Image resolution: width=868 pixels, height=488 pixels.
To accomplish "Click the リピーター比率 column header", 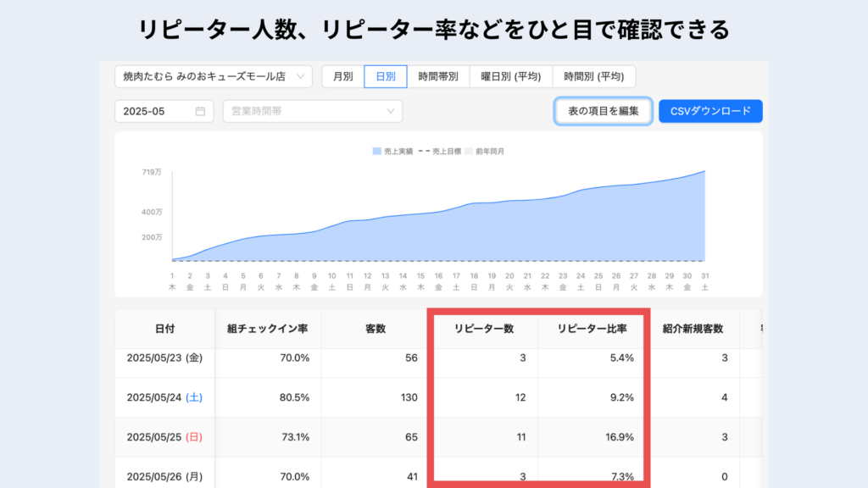I will point(593,329).
